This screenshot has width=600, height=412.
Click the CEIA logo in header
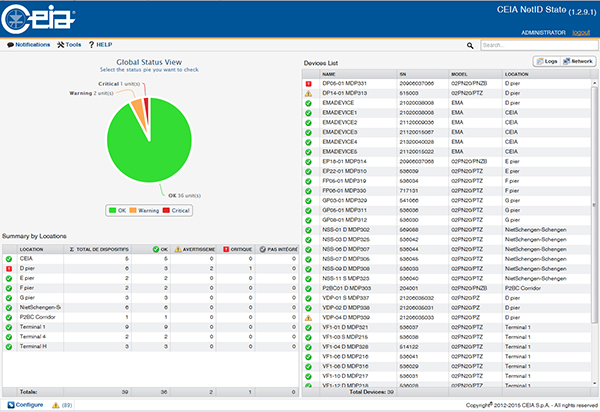(x=38, y=19)
